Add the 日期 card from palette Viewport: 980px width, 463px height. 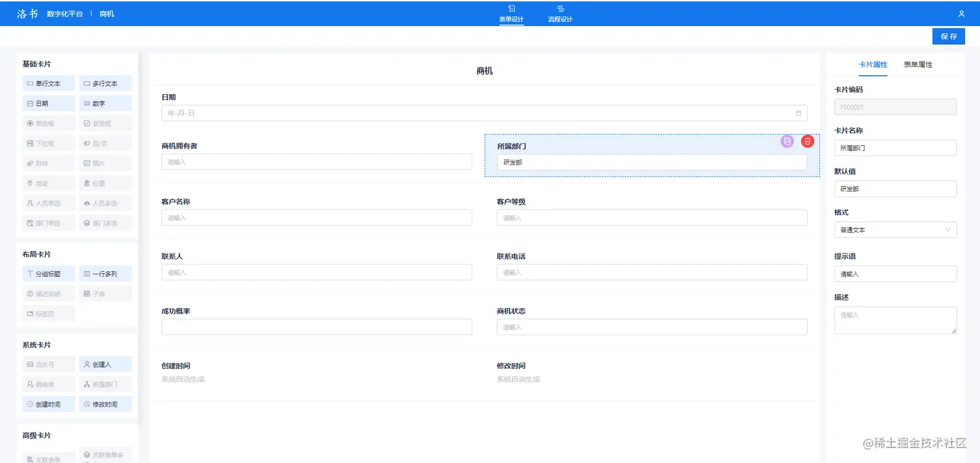click(49, 103)
